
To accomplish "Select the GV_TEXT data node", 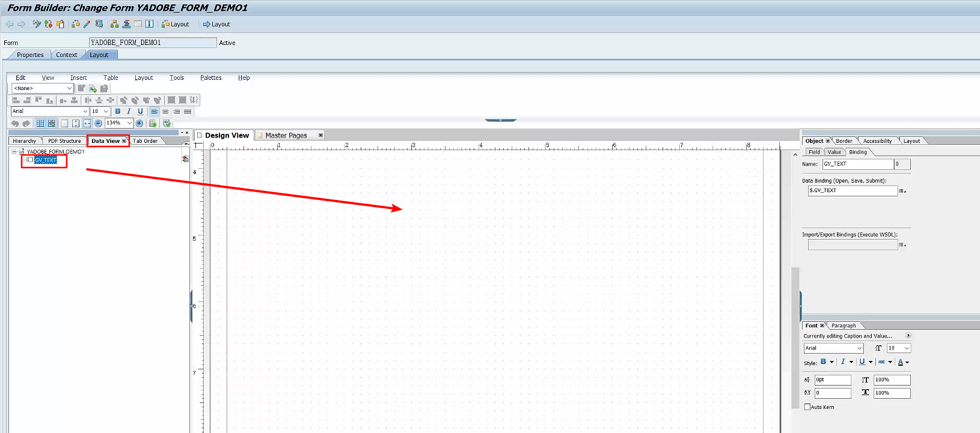I will [46, 160].
